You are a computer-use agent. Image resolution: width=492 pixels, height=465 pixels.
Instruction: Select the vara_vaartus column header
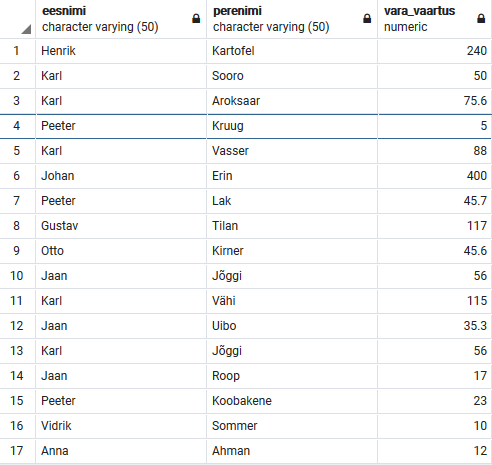coord(435,19)
